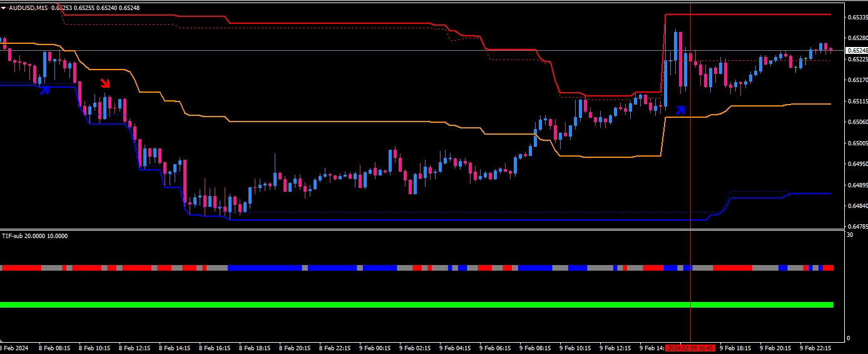Click the 30 scale value in indicator window
Viewport: 868px width, 354px height.
pos(849,235)
